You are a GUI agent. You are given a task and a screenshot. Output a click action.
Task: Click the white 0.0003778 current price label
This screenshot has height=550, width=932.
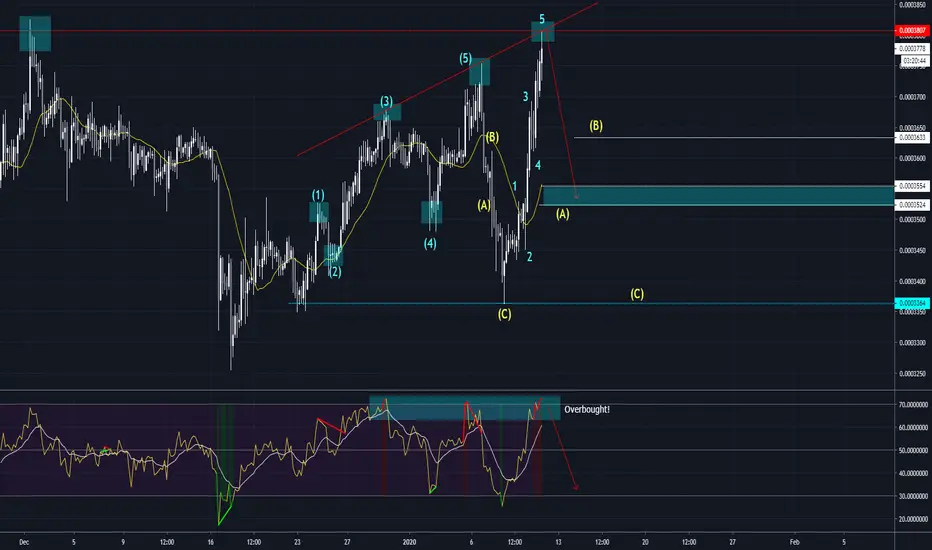912,48
